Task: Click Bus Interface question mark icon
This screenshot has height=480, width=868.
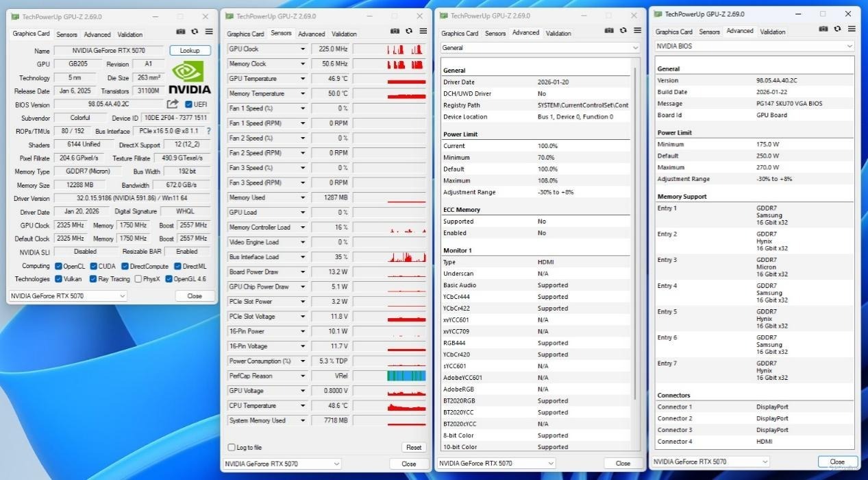Action: [x=208, y=131]
